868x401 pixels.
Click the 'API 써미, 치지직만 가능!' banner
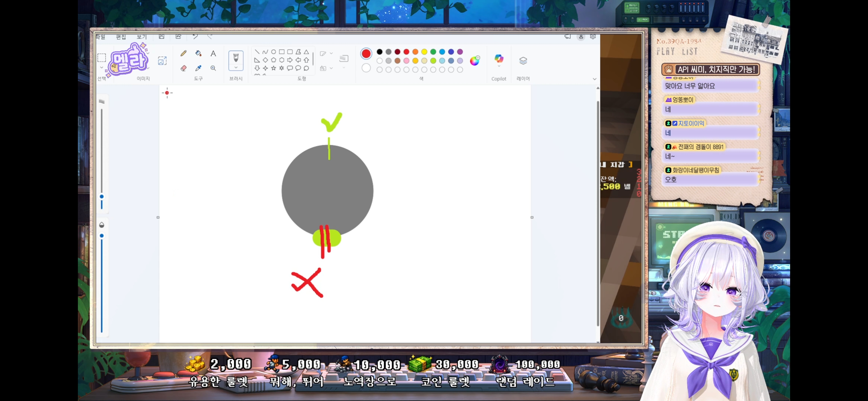pyautogui.click(x=710, y=69)
